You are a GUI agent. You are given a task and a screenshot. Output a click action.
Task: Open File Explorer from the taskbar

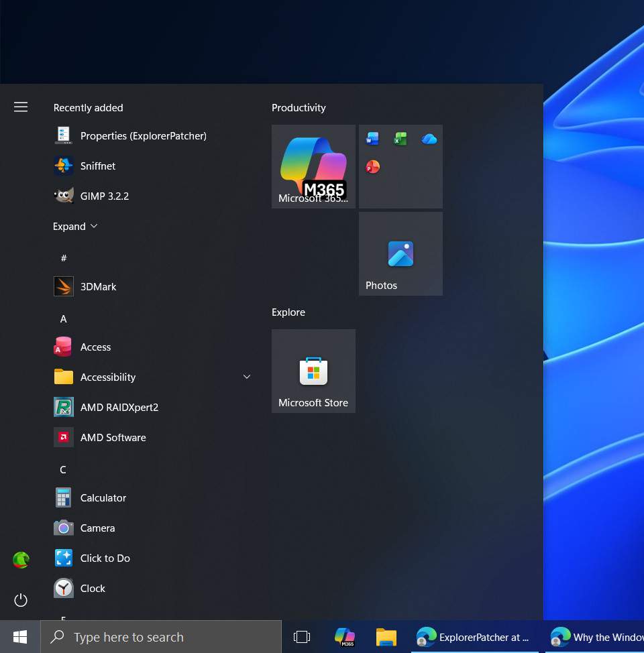[385, 637]
